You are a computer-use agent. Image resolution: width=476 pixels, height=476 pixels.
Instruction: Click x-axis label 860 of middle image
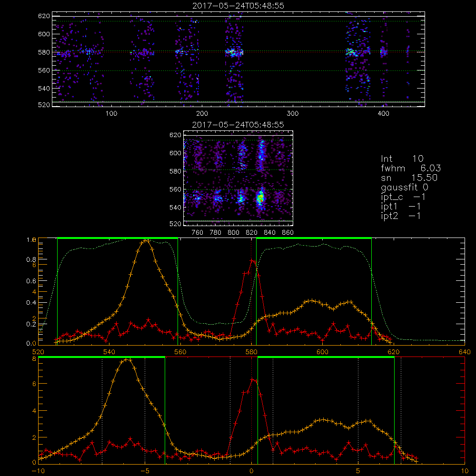(x=288, y=233)
